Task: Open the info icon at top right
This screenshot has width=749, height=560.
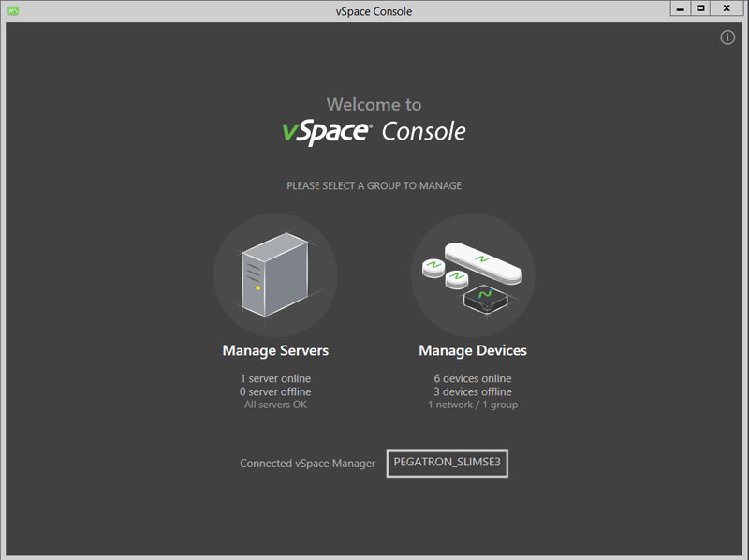Action: [x=727, y=37]
